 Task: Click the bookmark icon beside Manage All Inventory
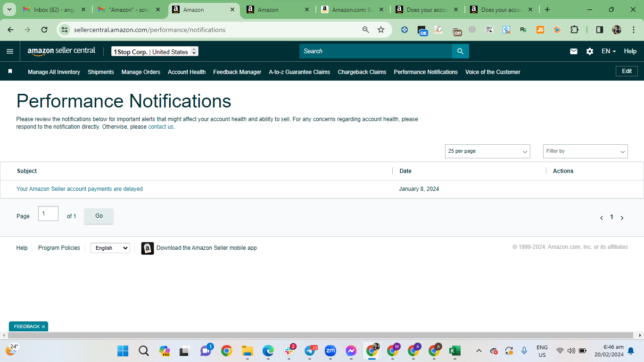[x=10, y=72]
